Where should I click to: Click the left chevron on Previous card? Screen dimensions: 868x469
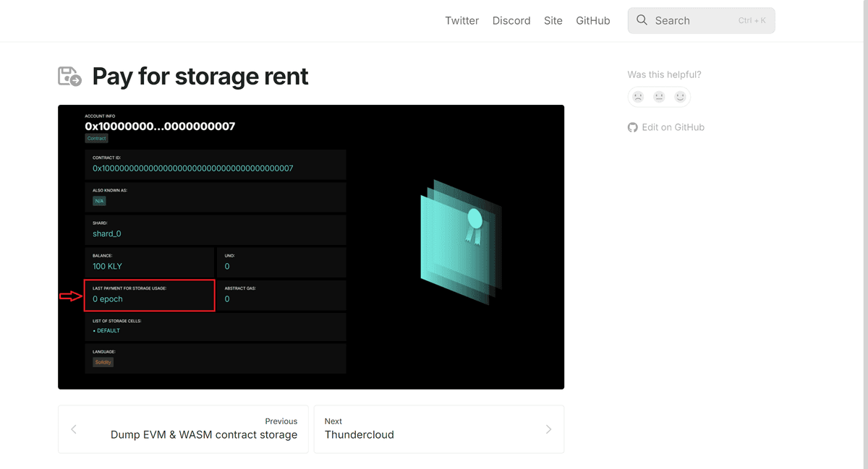coord(74,429)
